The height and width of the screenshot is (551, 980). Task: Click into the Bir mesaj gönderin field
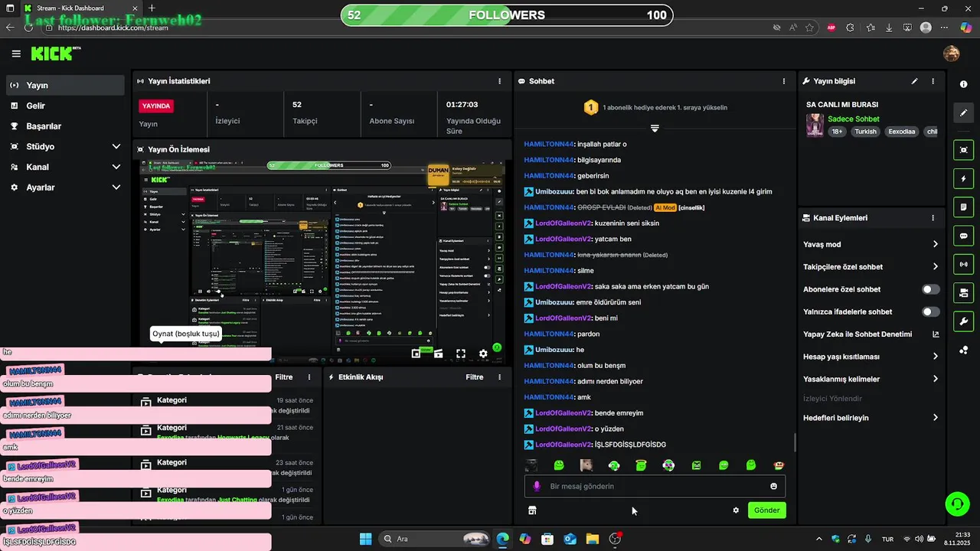pyautogui.click(x=655, y=486)
